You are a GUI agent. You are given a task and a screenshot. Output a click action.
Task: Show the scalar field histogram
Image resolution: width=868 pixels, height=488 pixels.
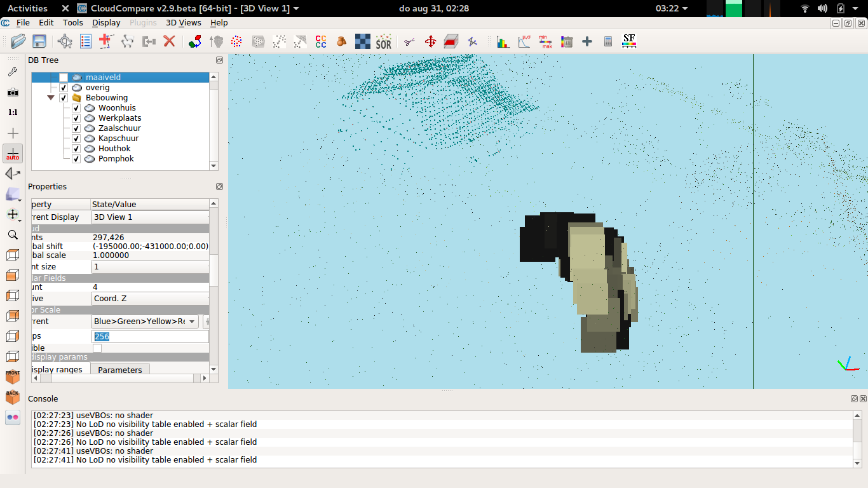coord(503,42)
